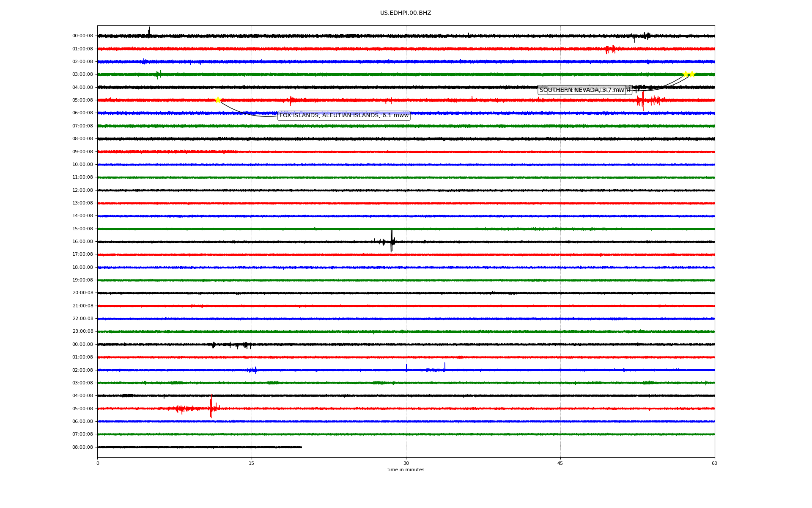The width and height of the screenshot is (812, 508).
Task: Click the 19:00:08 time label
Action: point(82,280)
